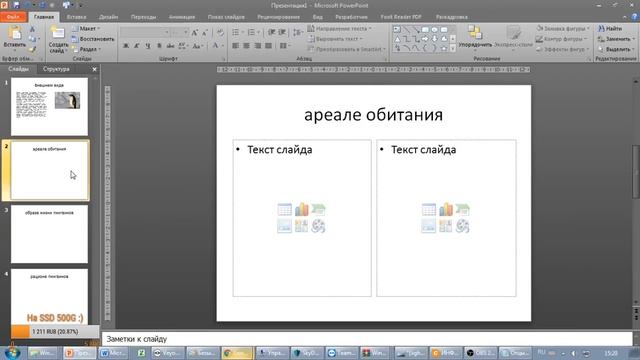Toggle text Shadow formatting
Image resolution: width=640 pixels, height=360 pixels.
point(159,46)
